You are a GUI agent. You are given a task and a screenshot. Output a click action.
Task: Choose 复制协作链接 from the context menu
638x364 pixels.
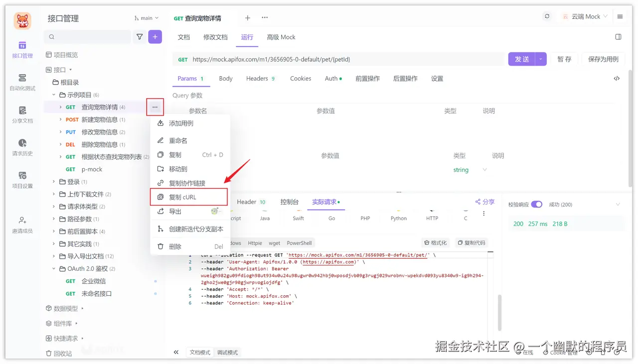190,183
